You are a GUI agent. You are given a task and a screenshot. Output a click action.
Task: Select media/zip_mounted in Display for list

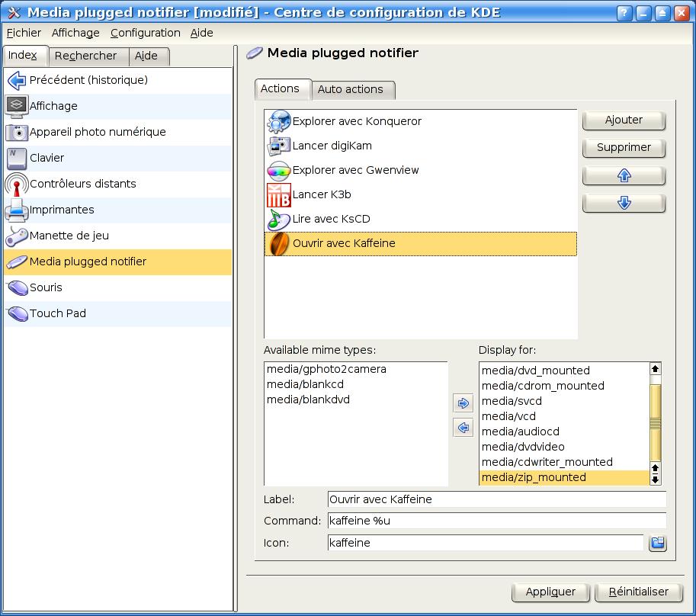coord(565,477)
